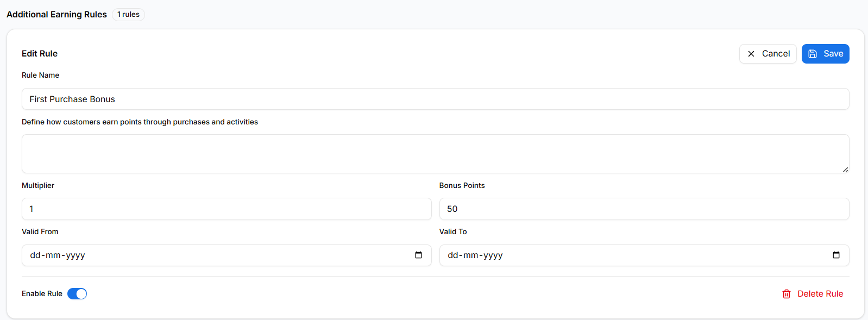The height and width of the screenshot is (320, 868).
Task: Grab the description textarea resize handle
Action: point(845,170)
